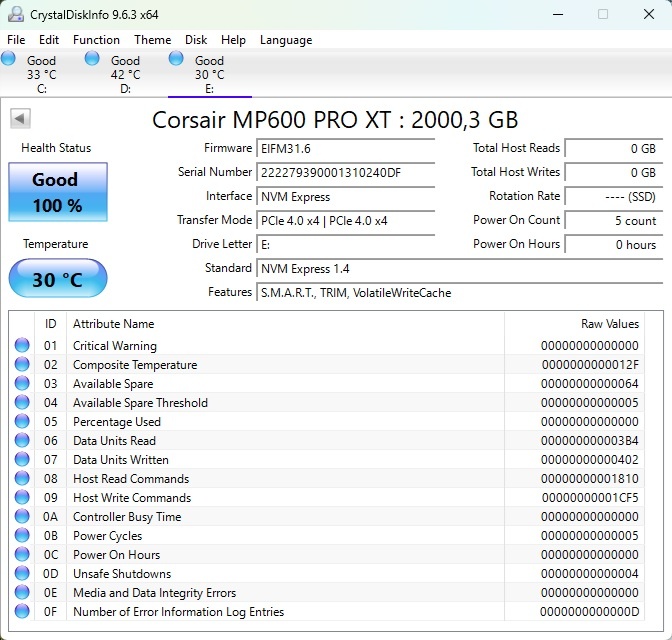Click raw value 0000000001CF5
The height and width of the screenshot is (640, 672).
(590, 498)
